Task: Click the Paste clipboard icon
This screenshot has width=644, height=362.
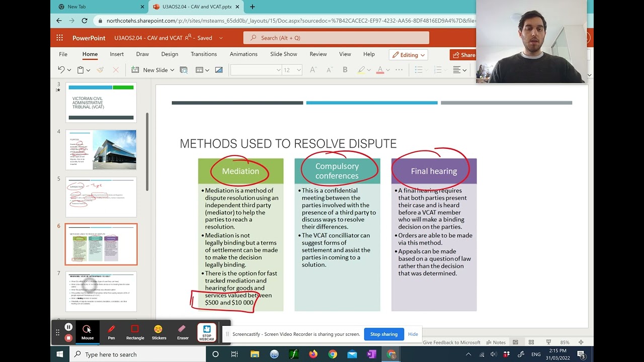Action: (80, 70)
